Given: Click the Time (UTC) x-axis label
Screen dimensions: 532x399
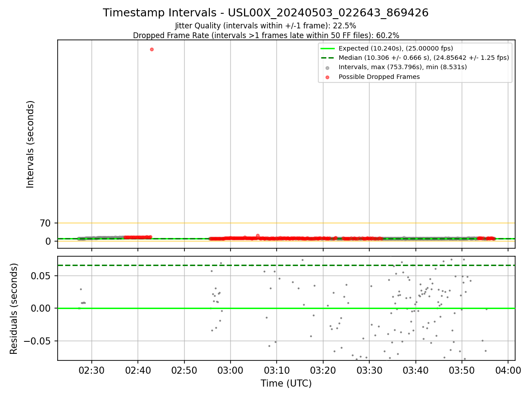Looking at the screenshot, I should pyautogui.click(x=286, y=383).
